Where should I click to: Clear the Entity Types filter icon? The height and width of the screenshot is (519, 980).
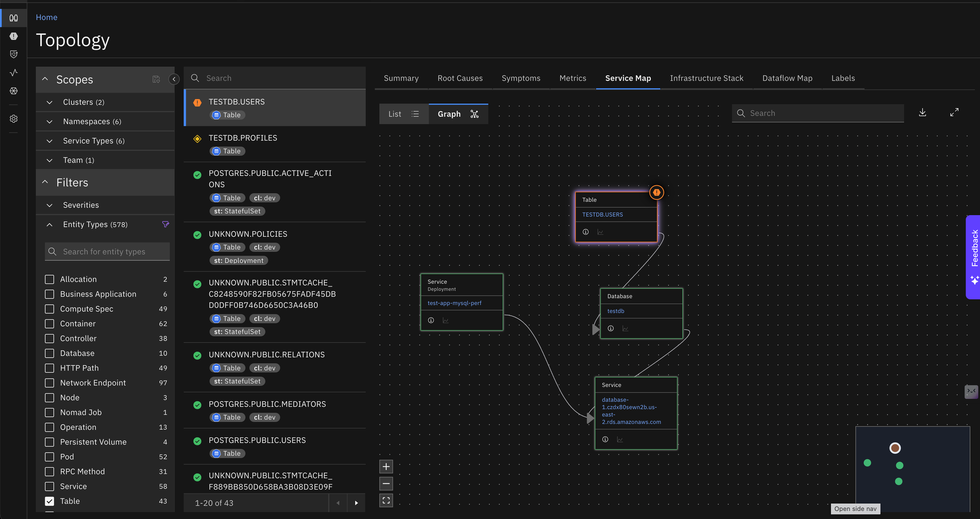[x=166, y=224]
